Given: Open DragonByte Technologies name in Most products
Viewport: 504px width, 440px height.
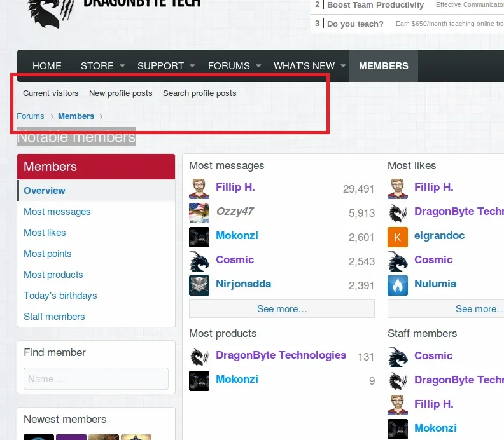Looking at the screenshot, I should point(281,355).
